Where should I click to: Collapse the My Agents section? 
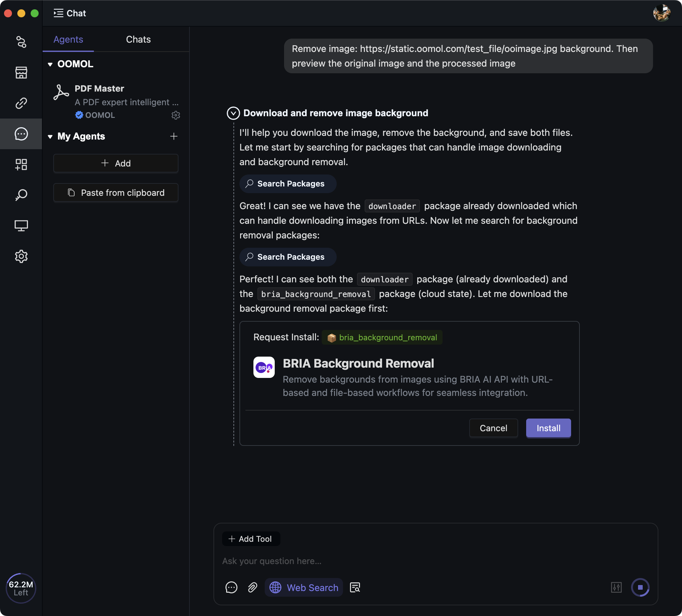(50, 137)
